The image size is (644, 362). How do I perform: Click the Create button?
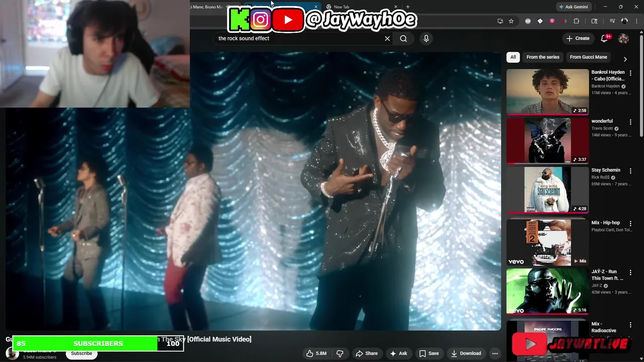[x=578, y=38]
